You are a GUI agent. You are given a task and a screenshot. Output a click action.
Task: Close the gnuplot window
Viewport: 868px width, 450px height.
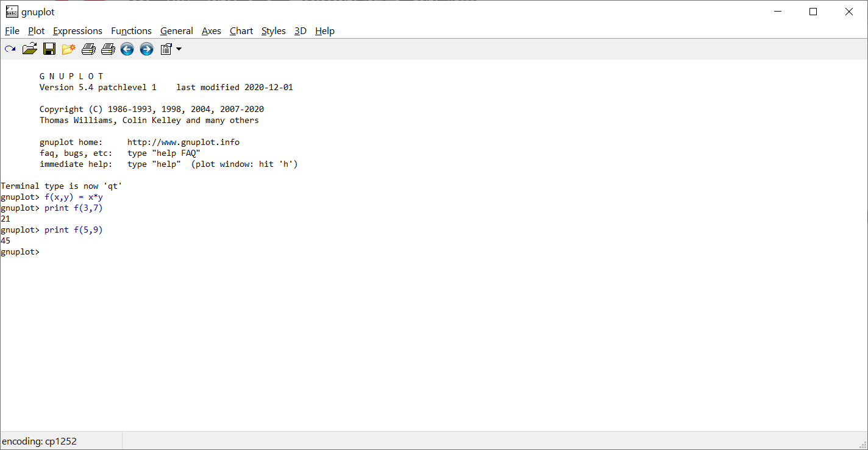849,12
